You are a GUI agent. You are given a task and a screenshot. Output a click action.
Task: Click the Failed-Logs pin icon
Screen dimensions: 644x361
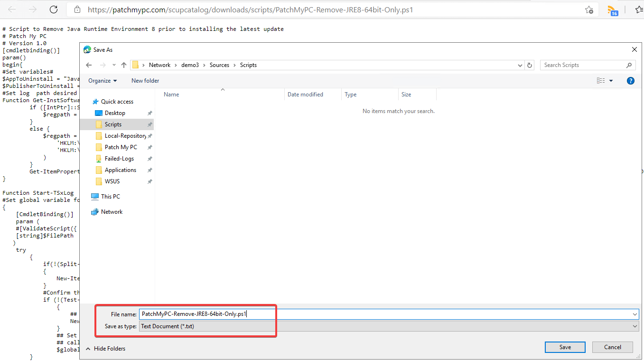click(149, 159)
